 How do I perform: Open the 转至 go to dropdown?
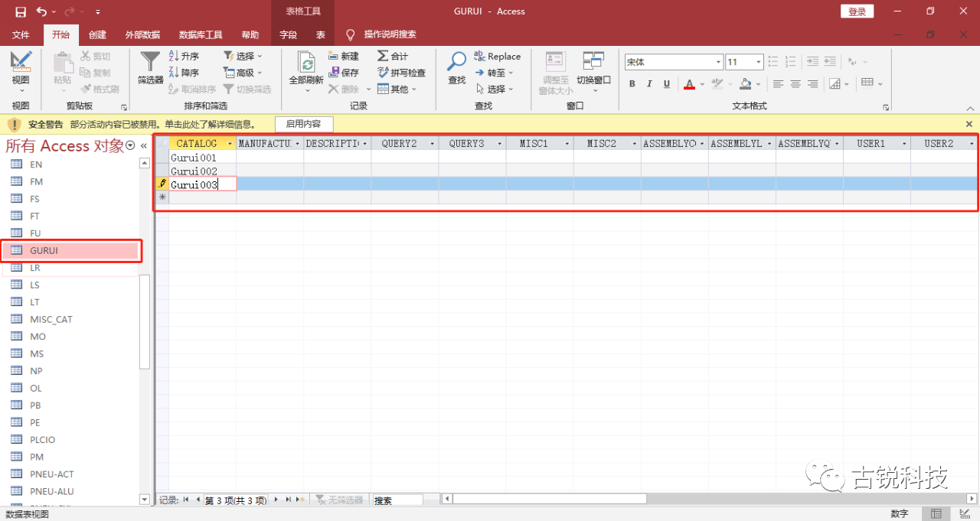(x=494, y=73)
